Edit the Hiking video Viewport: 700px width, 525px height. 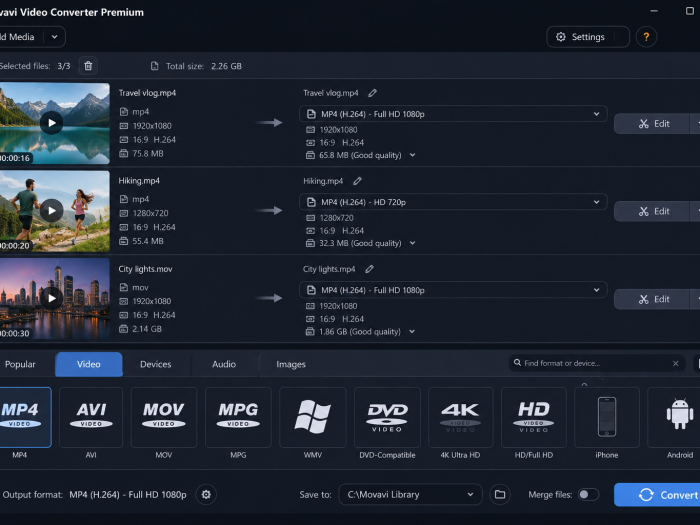point(654,211)
